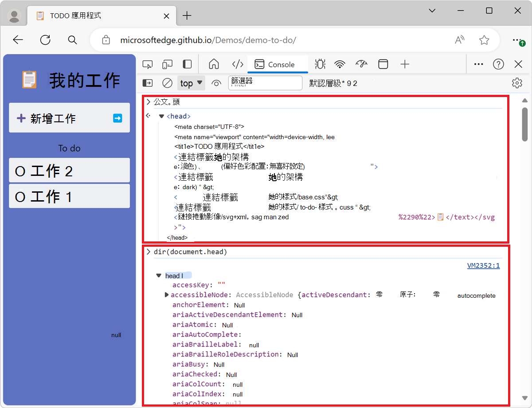Open the top frame context dropdown
This screenshot has width=532, height=408.
[x=191, y=83]
